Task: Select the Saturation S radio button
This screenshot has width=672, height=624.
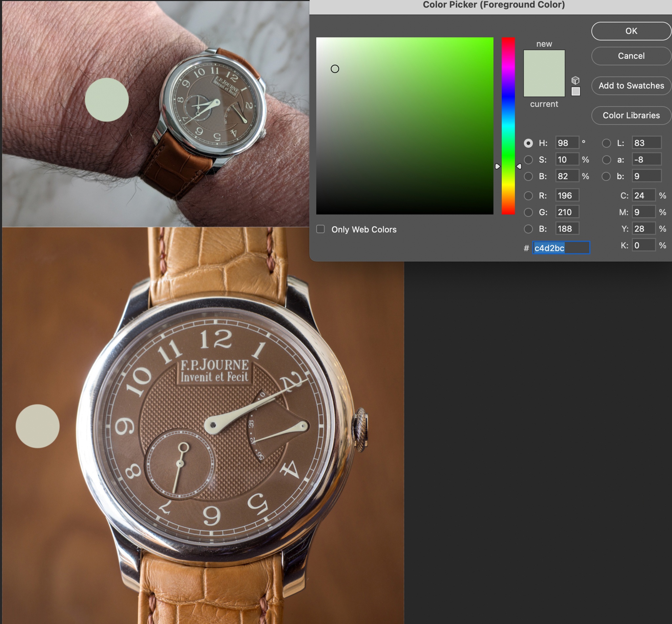Action: [x=528, y=160]
